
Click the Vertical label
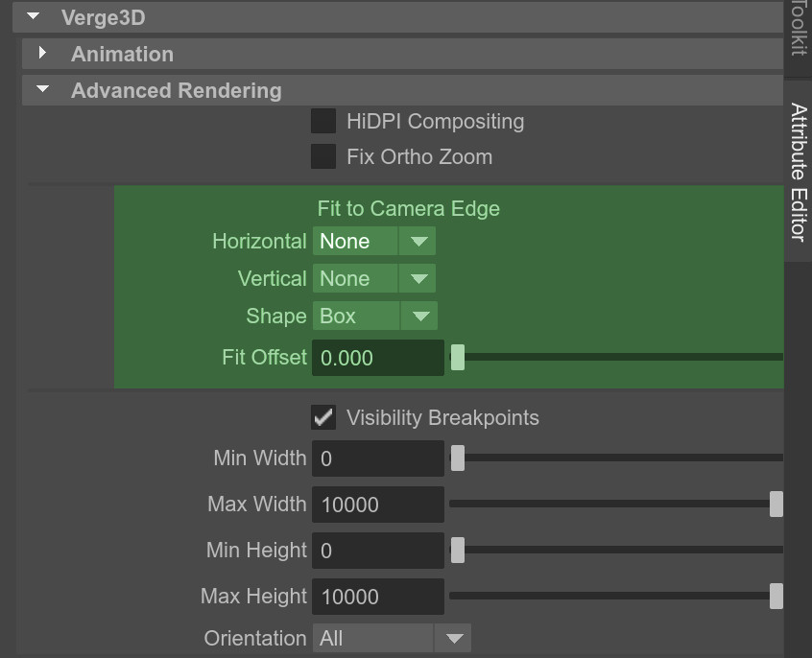pos(273,278)
